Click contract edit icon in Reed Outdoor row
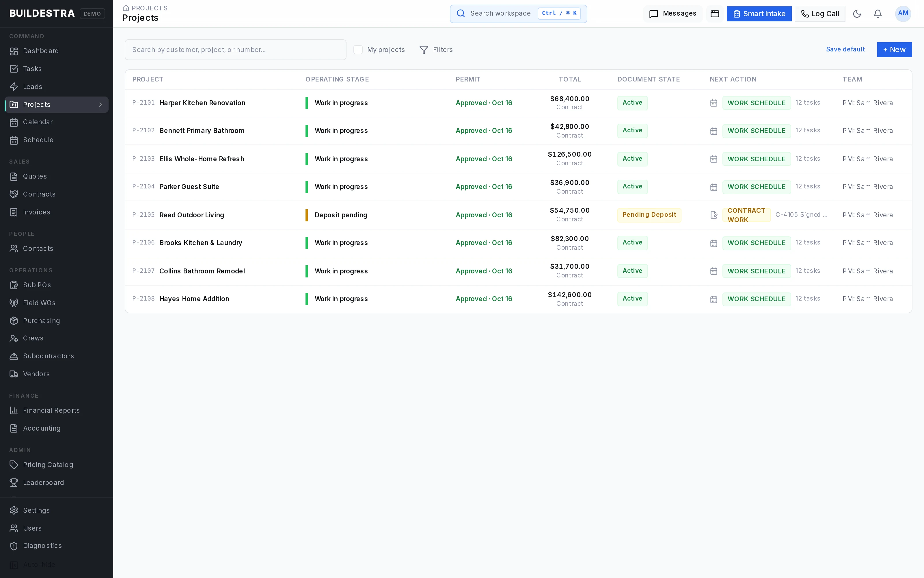This screenshot has height=578, width=924. (x=714, y=215)
